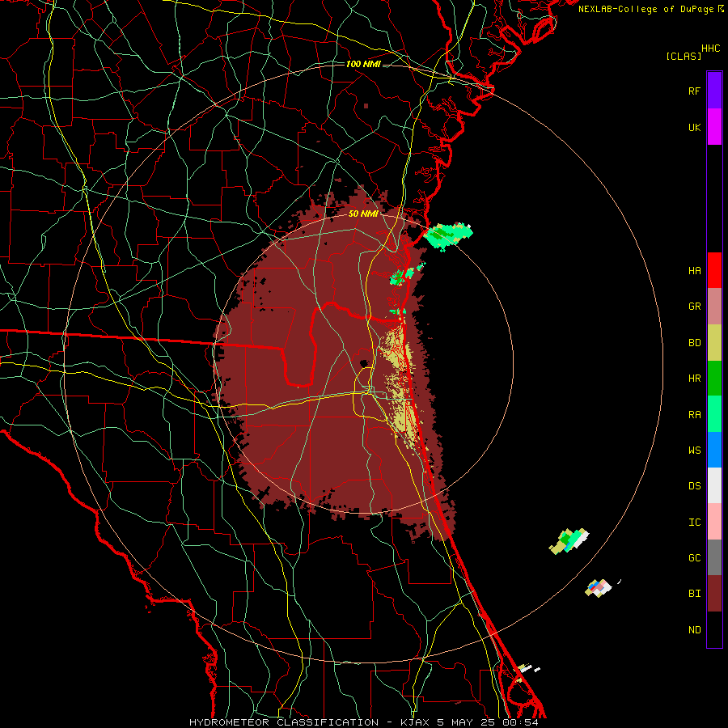Click the GC gray legend swatch

[x=714, y=557]
